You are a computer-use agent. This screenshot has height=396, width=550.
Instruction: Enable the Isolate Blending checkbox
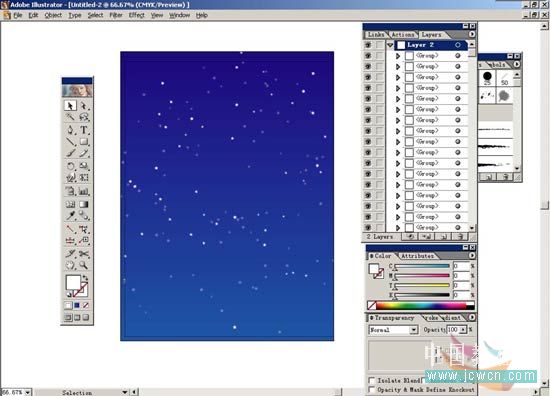(x=372, y=380)
